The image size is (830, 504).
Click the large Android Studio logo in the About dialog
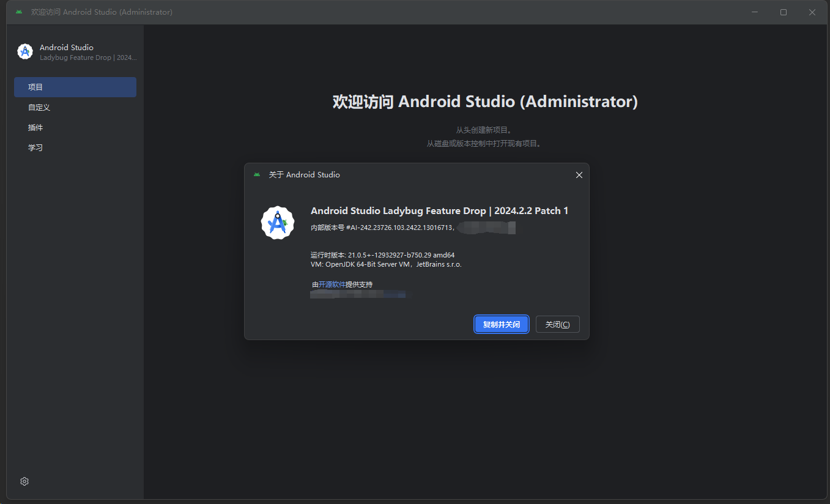pyautogui.click(x=278, y=223)
